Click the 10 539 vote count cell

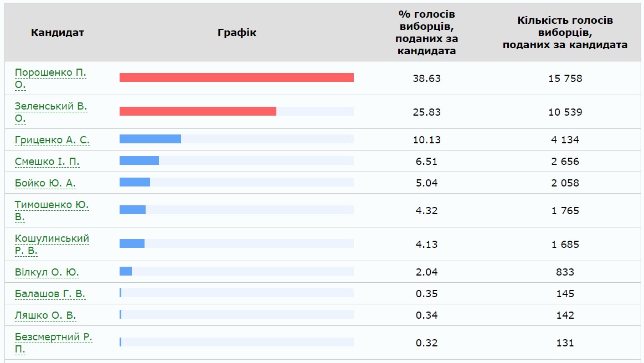coord(565,112)
